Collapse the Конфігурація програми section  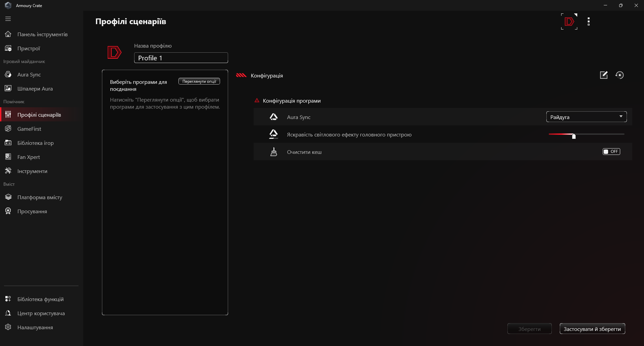pyautogui.click(x=257, y=101)
